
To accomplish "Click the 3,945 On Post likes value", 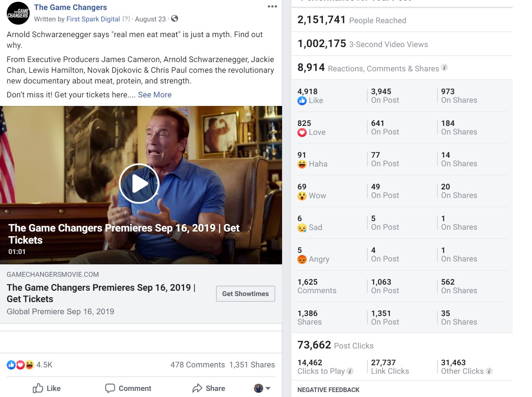I will pyautogui.click(x=381, y=92).
